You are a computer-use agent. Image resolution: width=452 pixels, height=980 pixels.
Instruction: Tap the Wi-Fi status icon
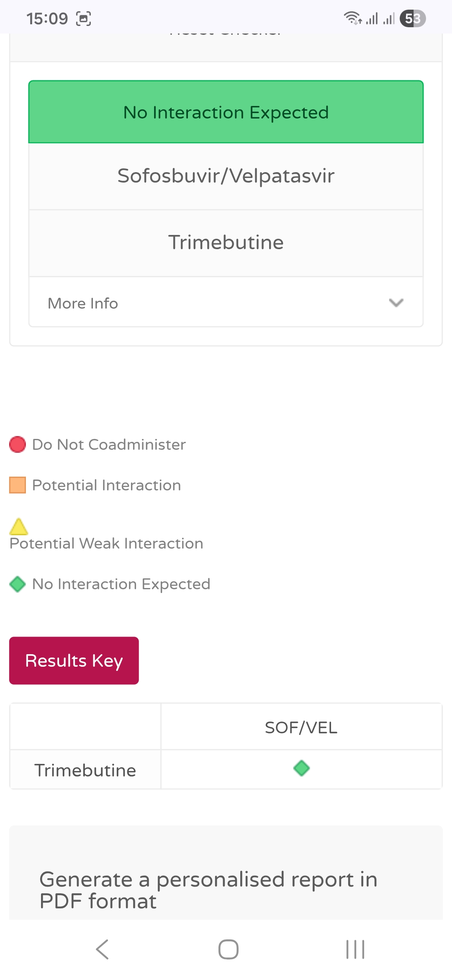click(352, 18)
